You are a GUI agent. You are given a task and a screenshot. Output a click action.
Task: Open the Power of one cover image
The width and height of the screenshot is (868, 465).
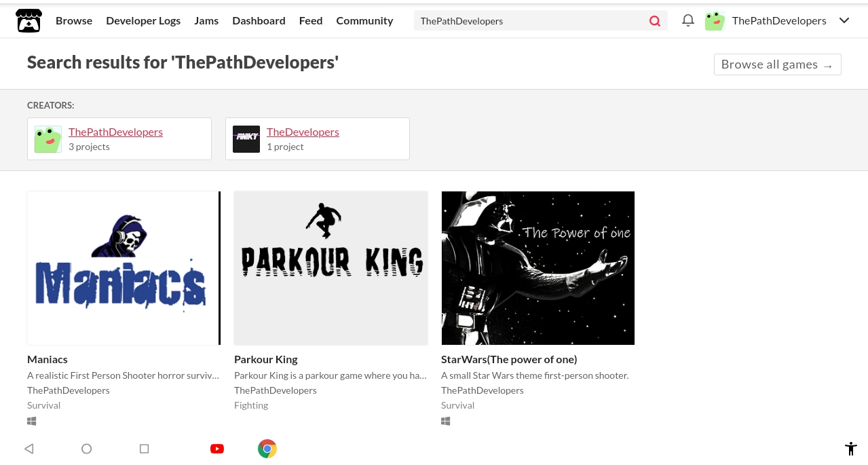(x=538, y=268)
